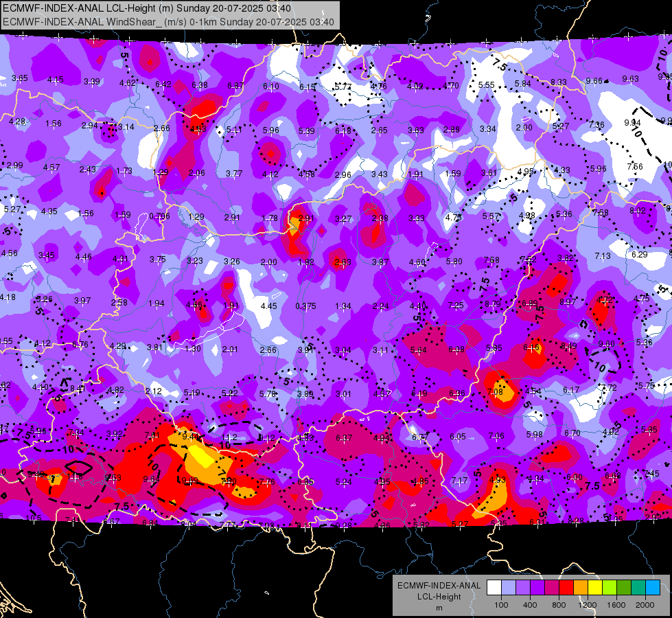Click the wind shear value 3.77

(234, 173)
